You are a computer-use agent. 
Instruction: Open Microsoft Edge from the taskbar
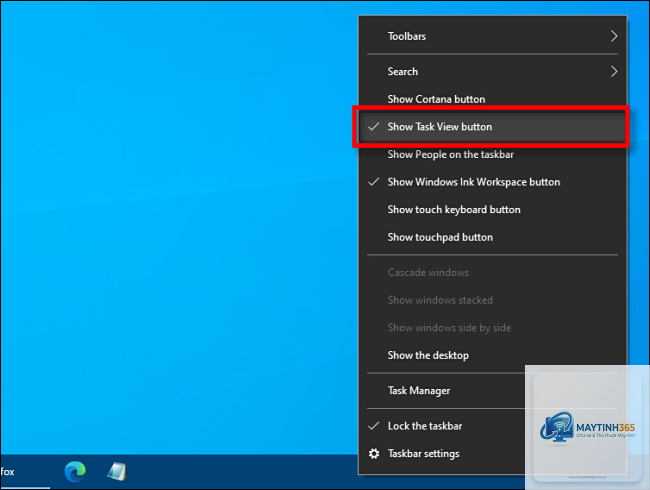click(x=75, y=471)
